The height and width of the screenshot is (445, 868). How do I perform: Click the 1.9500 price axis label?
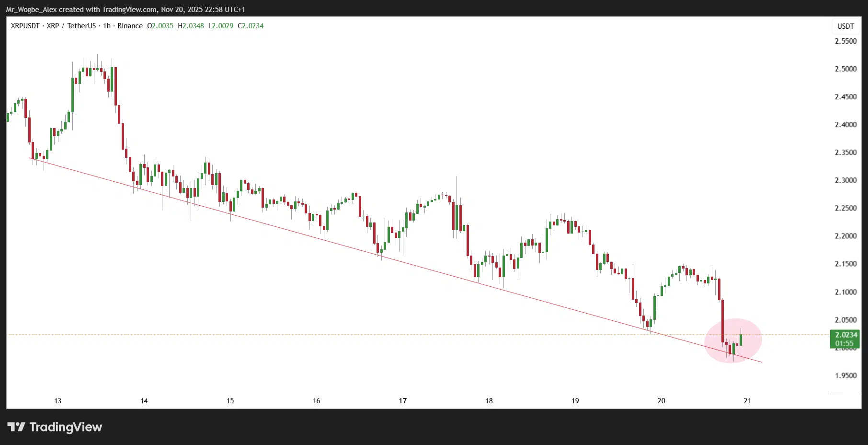pyautogui.click(x=845, y=375)
